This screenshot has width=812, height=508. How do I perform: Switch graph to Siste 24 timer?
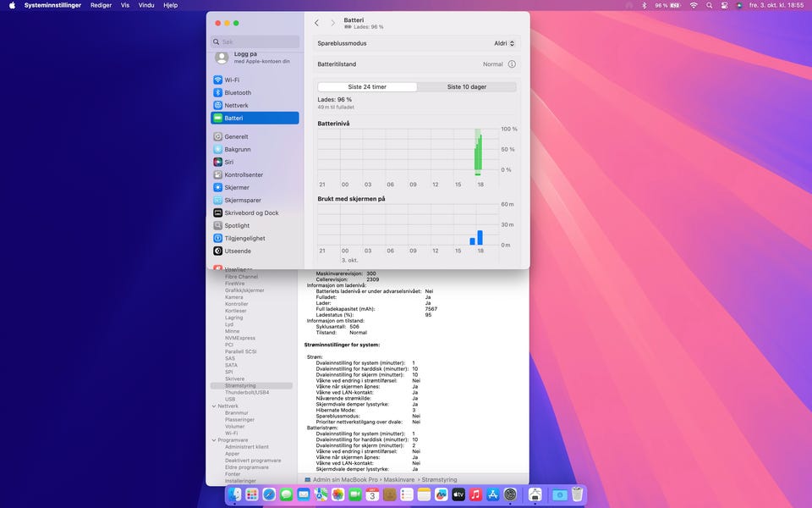[367, 86]
